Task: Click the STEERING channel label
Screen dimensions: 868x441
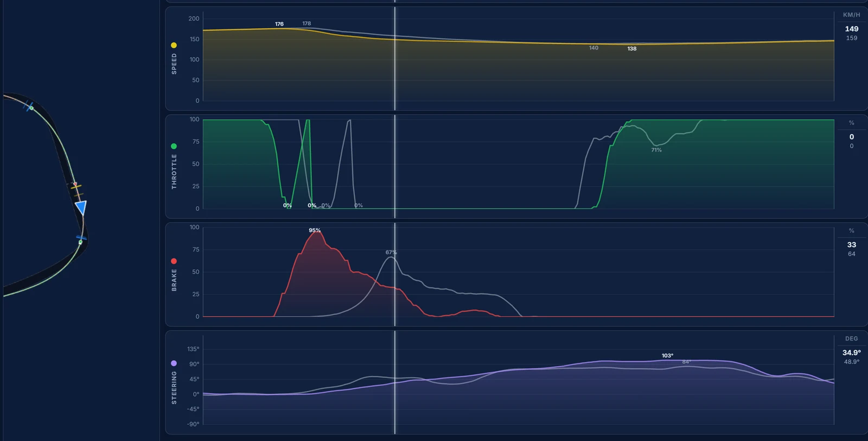Action: [x=174, y=388]
